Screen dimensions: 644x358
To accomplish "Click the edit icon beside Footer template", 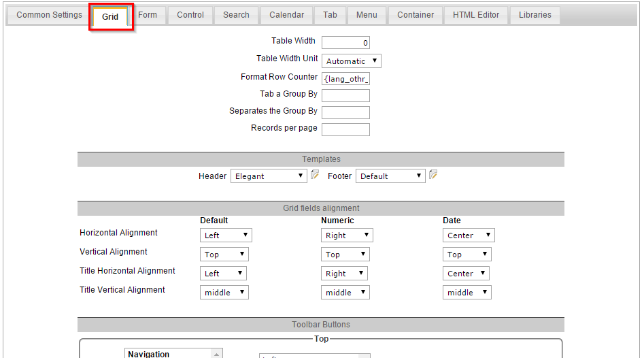I will coord(433,175).
